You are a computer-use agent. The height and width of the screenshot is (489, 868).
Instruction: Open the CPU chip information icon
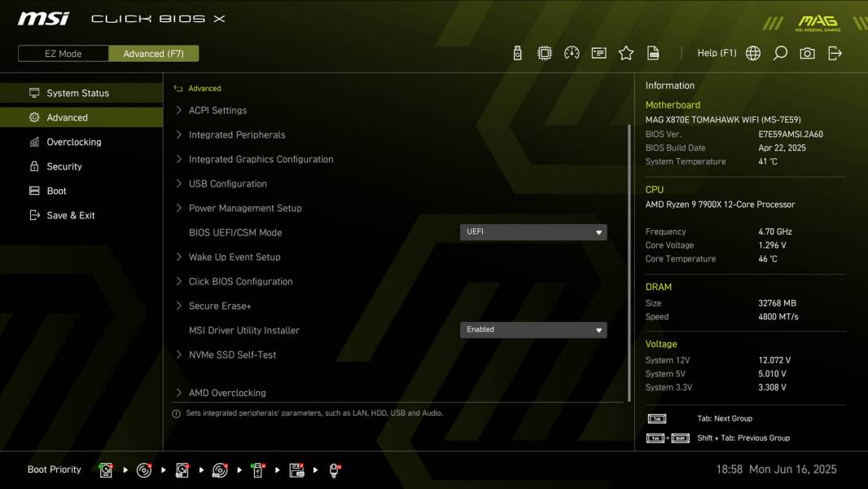tap(544, 53)
